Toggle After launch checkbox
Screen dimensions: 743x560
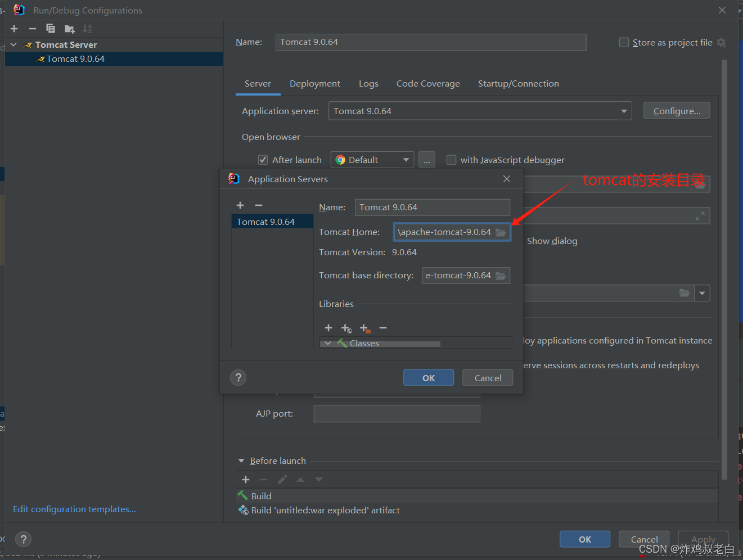point(263,160)
